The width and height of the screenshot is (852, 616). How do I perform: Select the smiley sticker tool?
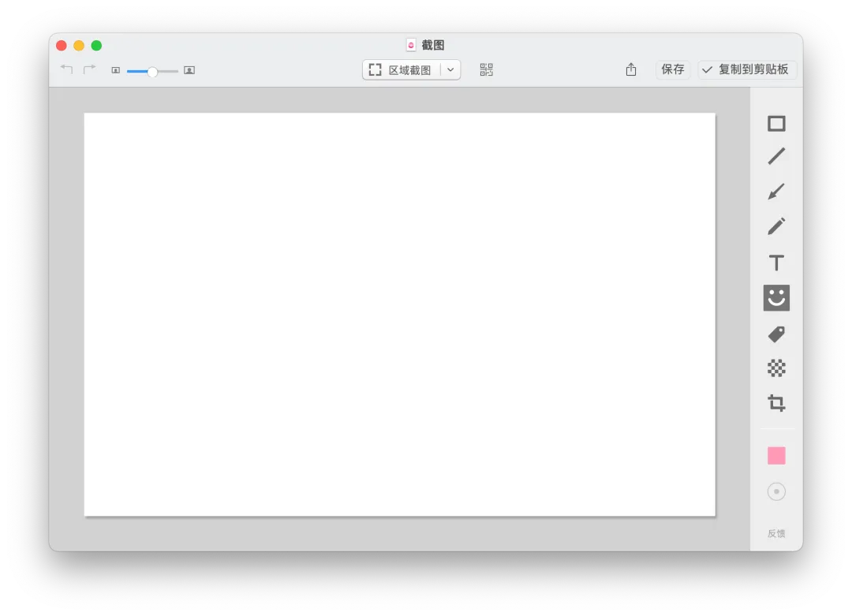click(x=776, y=297)
